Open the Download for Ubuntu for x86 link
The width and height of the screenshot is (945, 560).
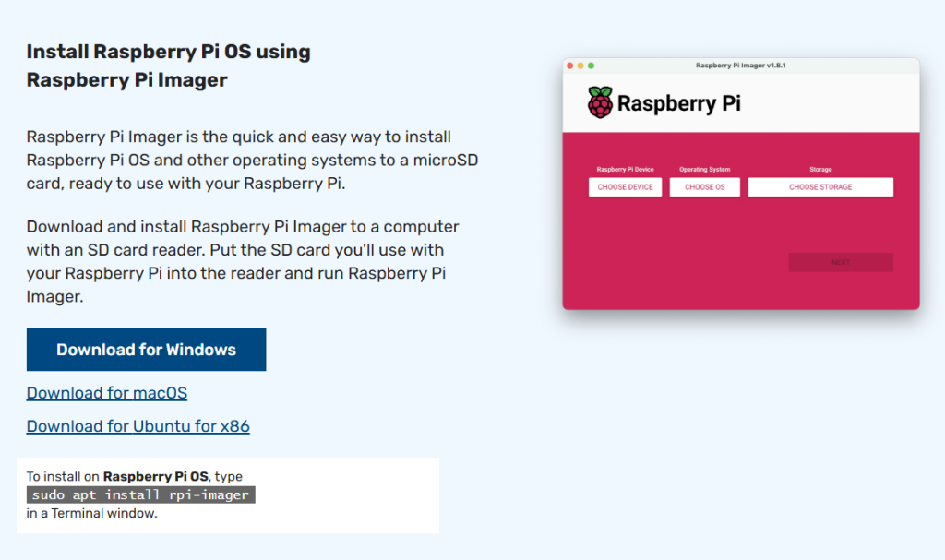[138, 426]
